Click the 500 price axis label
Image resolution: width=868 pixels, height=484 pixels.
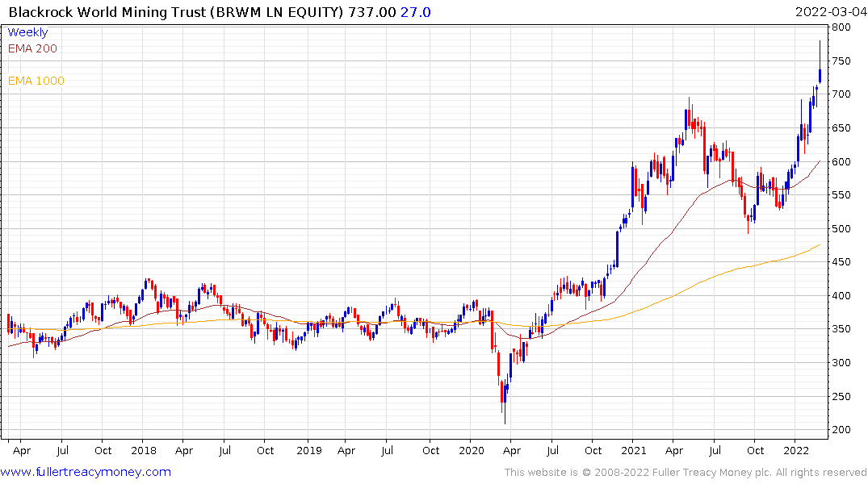point(841,228)
